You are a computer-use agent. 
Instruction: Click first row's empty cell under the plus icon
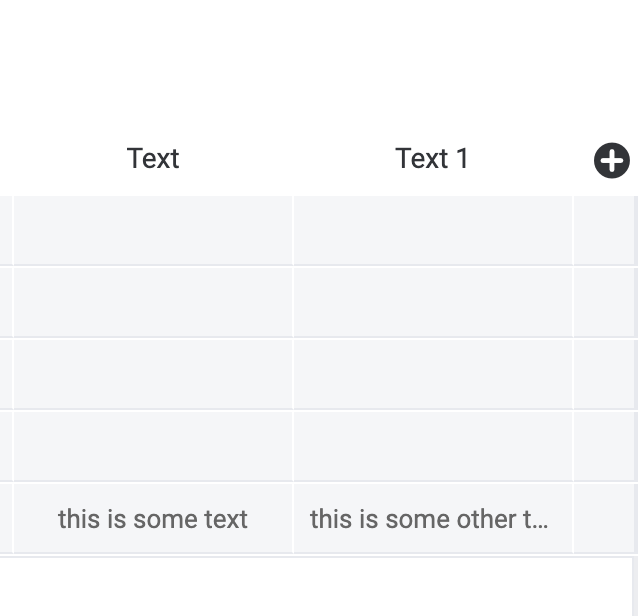(604, 231)
